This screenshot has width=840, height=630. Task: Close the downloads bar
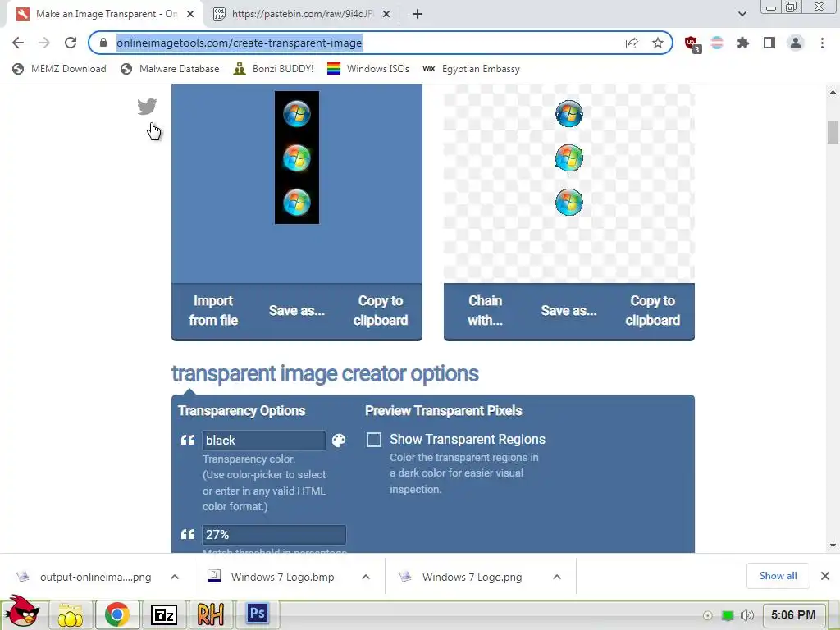pyautogui.click(x=825, y=576)
